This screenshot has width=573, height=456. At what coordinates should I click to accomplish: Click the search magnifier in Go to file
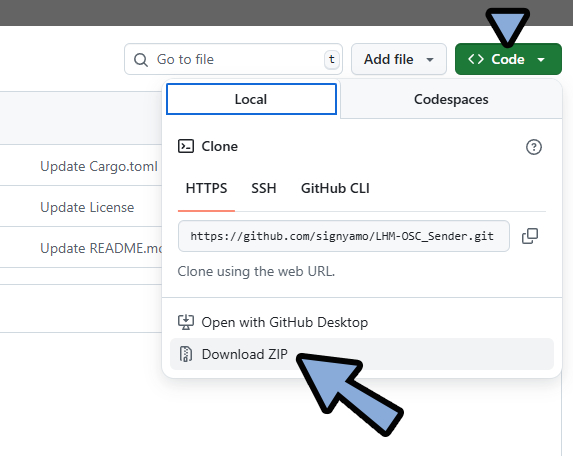pyautogui.click(x=141, y=60)
